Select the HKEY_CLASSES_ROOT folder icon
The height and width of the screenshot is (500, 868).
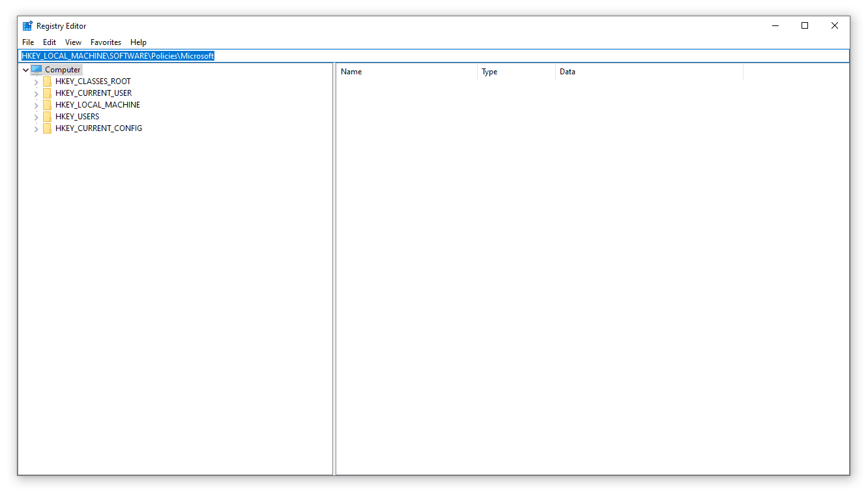coord(47,81)
